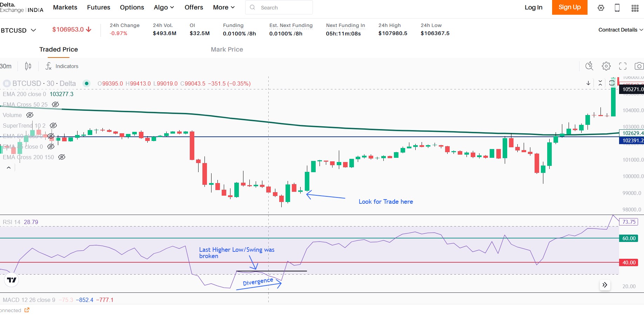Toggle visibility of SuperTrend 10 2
This screenshot has height=317, width=644.
point(53,126)
